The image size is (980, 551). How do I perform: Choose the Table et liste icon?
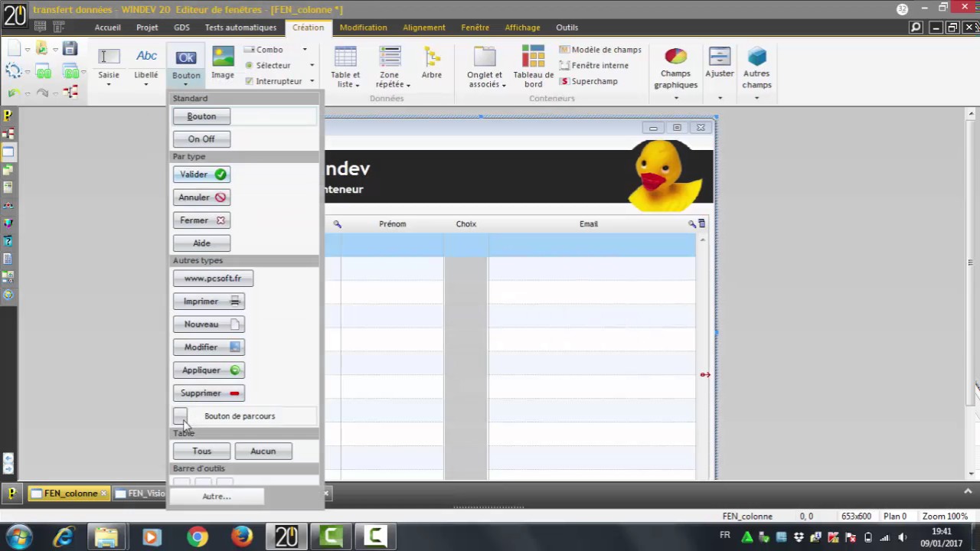(x=345, y=57)
